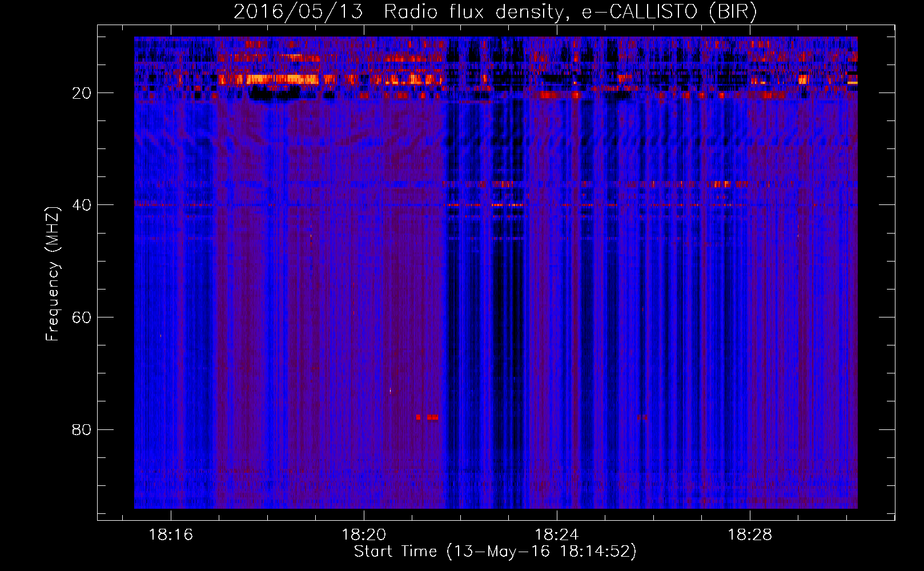Click the 18:28 time tick label
Screen dimensions: 924x571
pyautogui.click(x=749, y=535)
